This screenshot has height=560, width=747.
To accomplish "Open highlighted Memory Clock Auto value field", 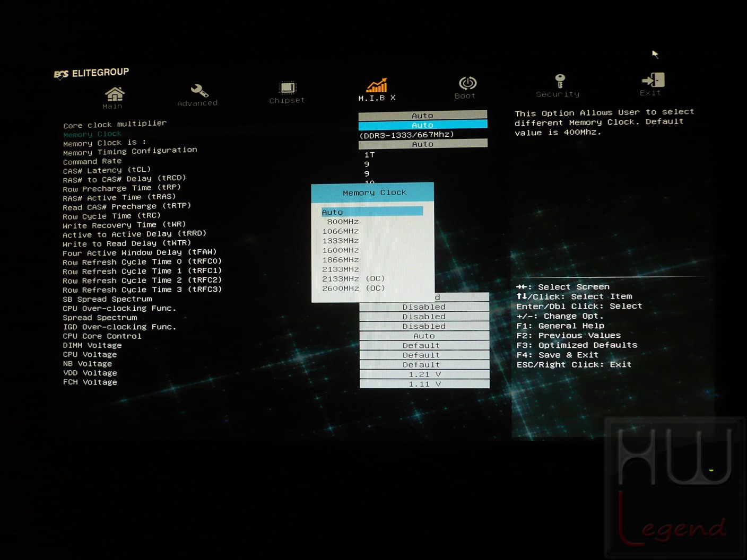I will click(423, 125).
